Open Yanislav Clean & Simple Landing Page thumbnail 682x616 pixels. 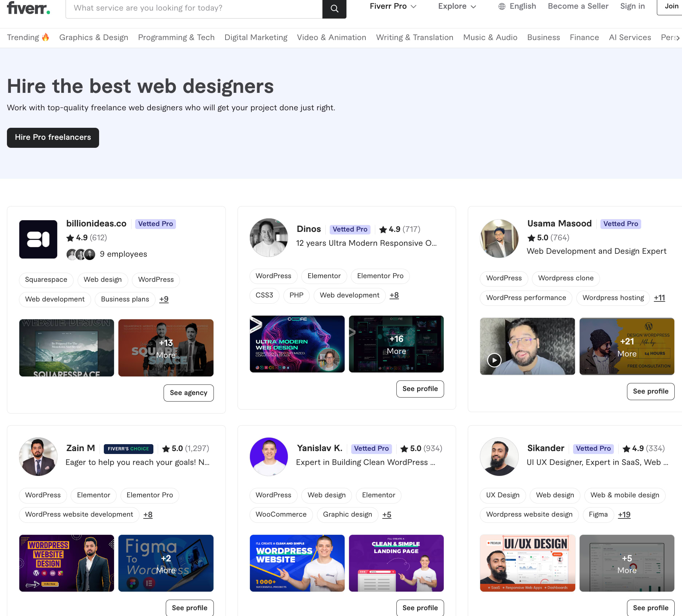click(x=396, y=563)
